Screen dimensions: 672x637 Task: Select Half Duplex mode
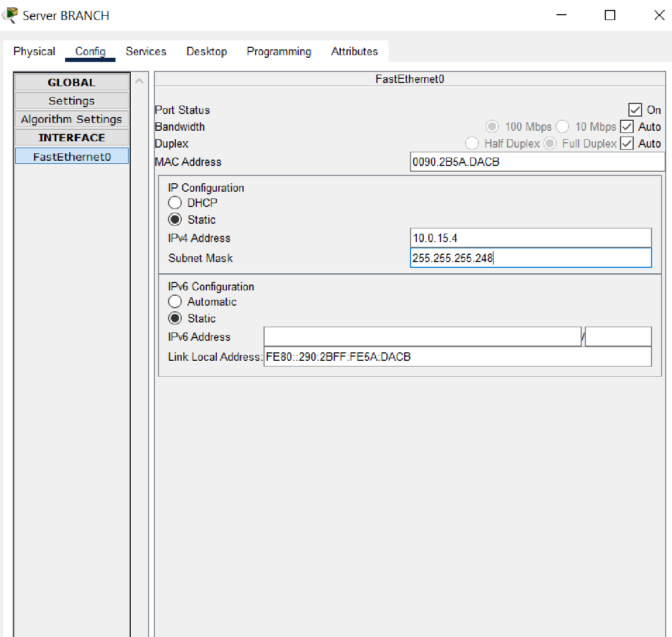click(x=471, y=143)
